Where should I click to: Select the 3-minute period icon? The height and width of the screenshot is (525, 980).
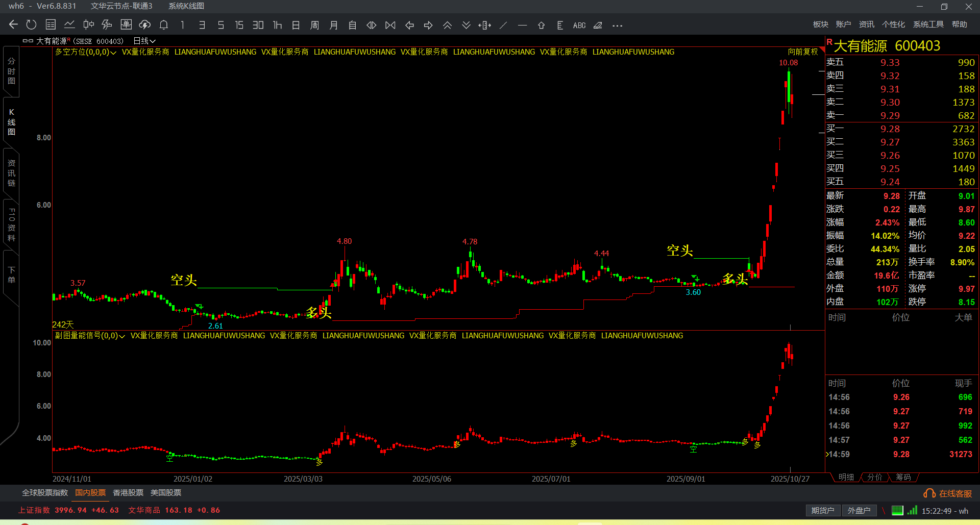pyautogui.click(x=202, y=25)
